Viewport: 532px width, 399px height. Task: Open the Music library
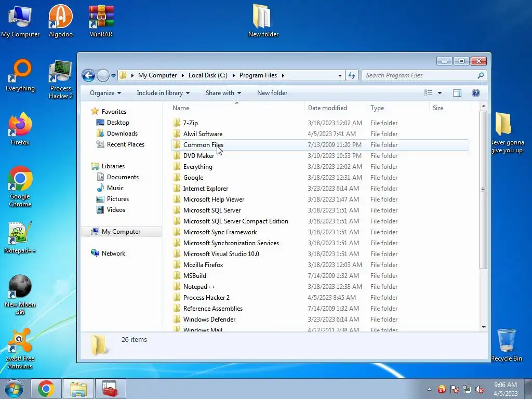(x=115, y=188)
